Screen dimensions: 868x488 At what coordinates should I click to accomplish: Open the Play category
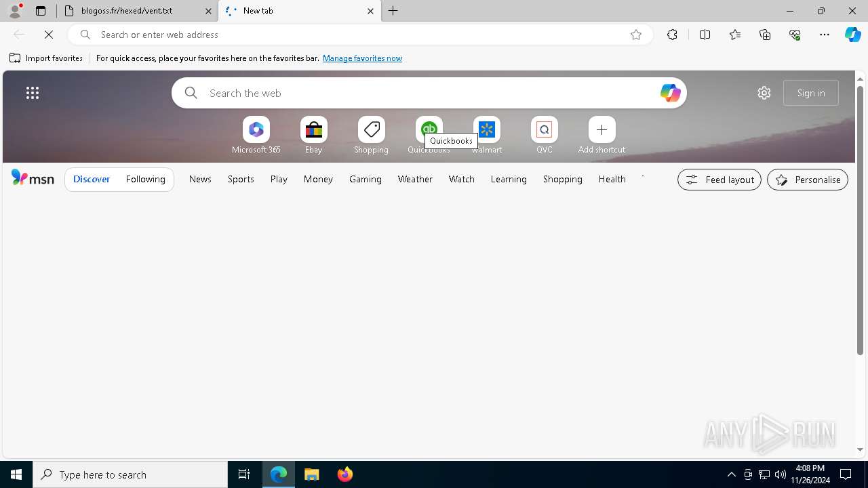279,179
